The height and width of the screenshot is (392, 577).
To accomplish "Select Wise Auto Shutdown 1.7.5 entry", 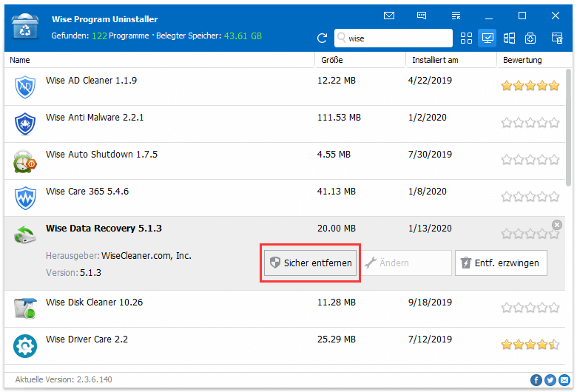I will pyautogui.click(x=285, y=161).
